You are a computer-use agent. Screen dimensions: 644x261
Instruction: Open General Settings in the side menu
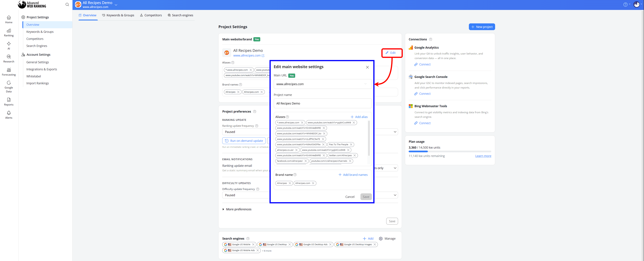pos(38,62)
